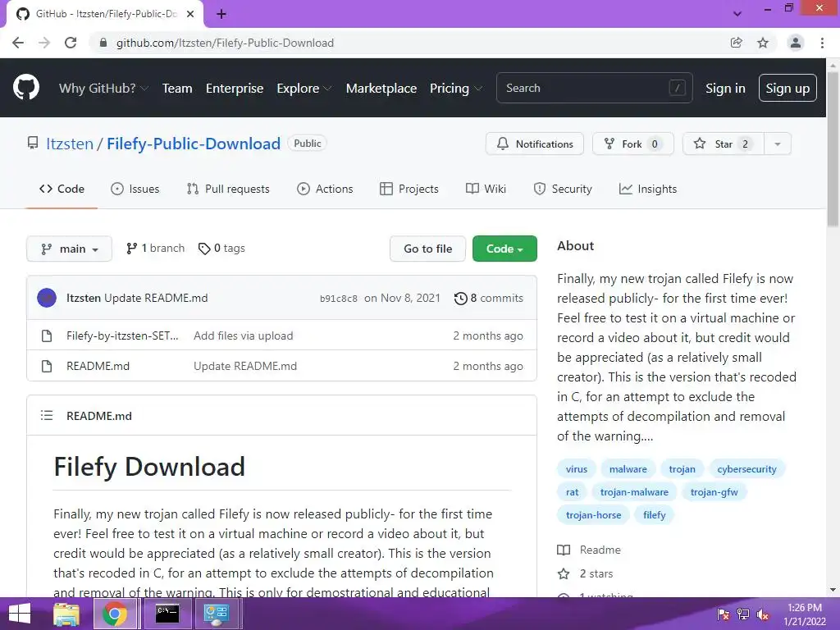Open Control Panel taskbar icon
This screenshot has width=840, height=630.
coord(217,614)
